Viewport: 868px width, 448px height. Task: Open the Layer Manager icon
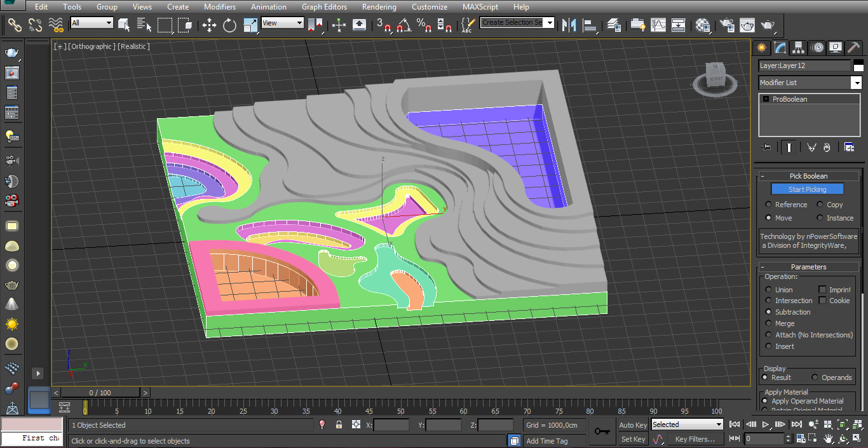tap(614, 25)
